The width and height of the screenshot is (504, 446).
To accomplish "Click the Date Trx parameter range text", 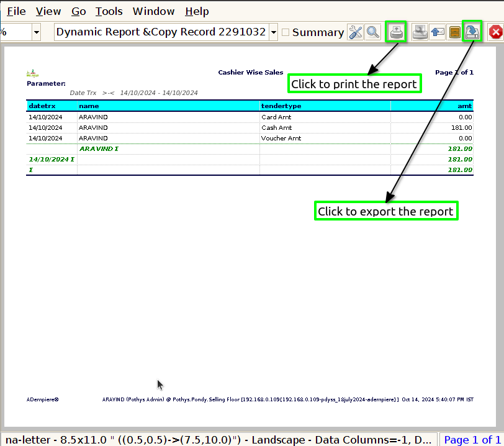I will click(133, 93).
